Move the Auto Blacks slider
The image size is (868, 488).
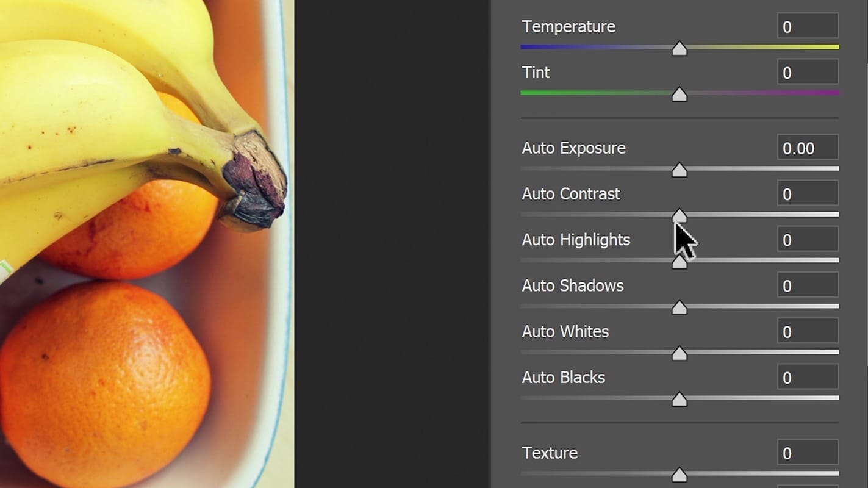pyautogui.click(x=679, y=400)
